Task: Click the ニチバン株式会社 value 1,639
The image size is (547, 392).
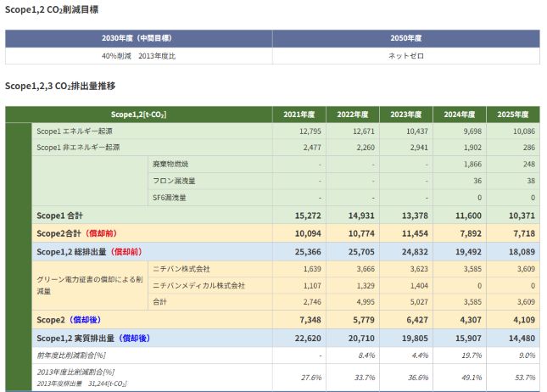Action: 312,269
